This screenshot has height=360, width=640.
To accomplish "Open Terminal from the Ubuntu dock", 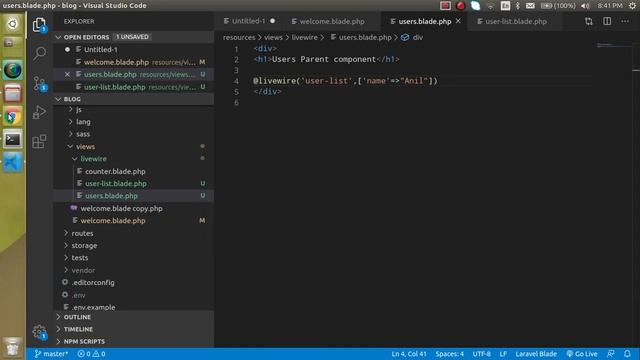I will tap(12, 140).
